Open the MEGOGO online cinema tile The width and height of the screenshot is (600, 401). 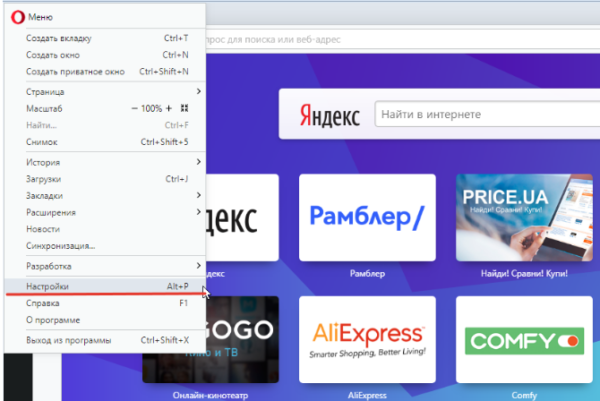(242, 339)
